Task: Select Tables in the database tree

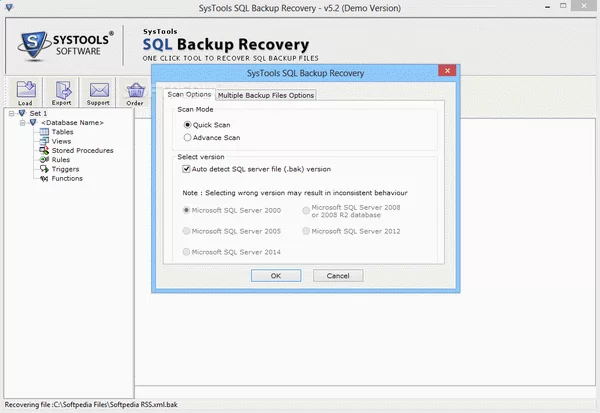Action: [62, 132]
